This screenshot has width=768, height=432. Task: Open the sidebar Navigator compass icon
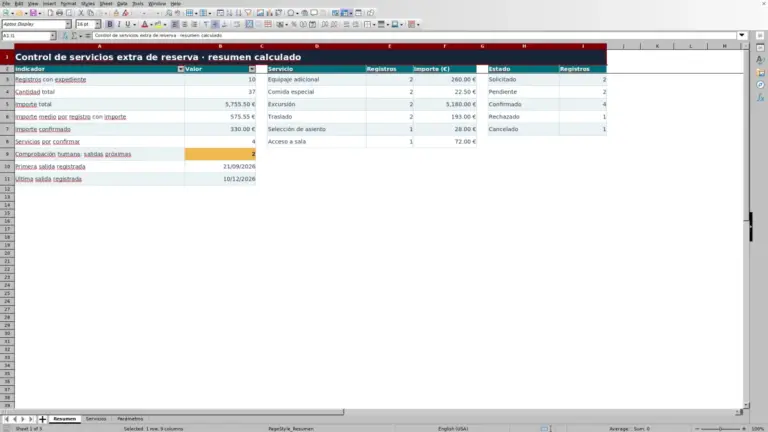(x=760, y=85)
